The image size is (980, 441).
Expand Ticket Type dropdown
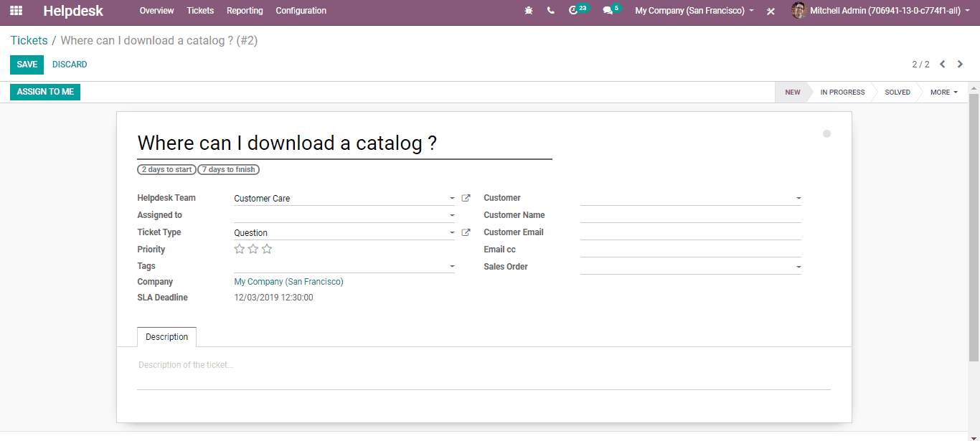(452, 233)
